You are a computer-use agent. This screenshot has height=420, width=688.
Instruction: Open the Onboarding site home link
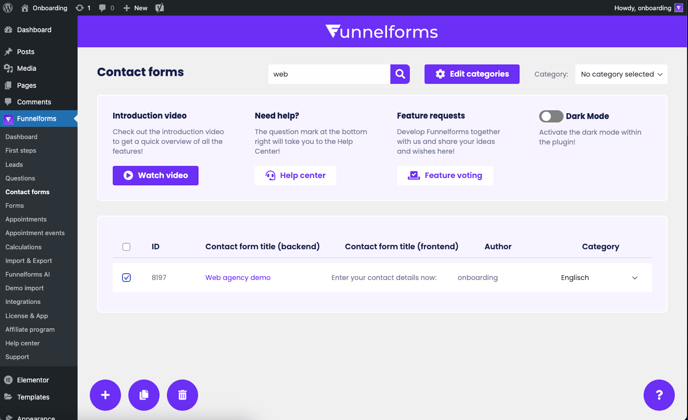[44, 8]
